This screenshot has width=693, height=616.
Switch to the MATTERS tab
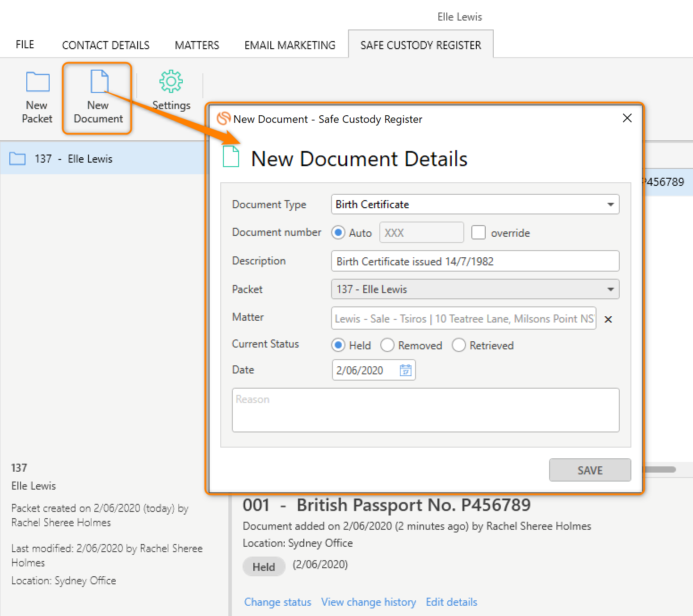click(197, 45)
